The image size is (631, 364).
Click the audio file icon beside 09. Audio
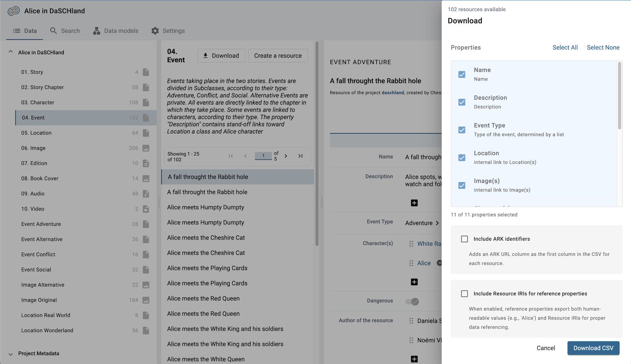pos(146,194)
